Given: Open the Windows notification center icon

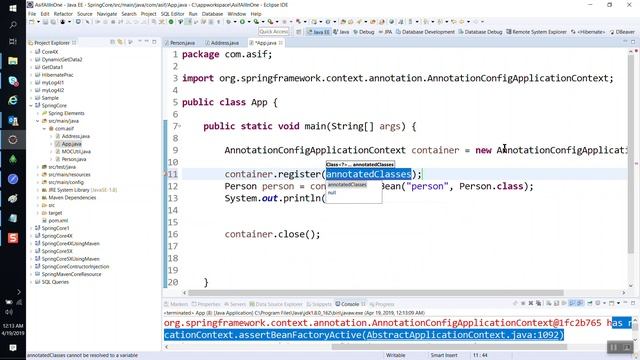Looking at the screenshot, I should pyautogui.click(x=13, y=348).
